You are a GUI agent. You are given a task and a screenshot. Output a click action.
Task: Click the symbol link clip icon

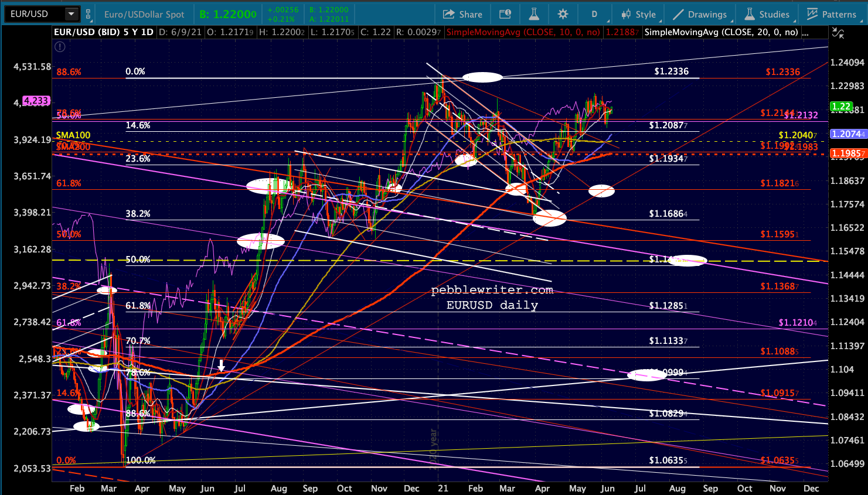(88, 14)
